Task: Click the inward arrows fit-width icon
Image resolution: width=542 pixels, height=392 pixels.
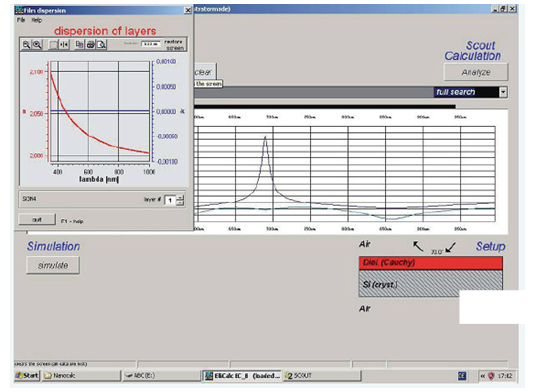Action: pos(64,45)
